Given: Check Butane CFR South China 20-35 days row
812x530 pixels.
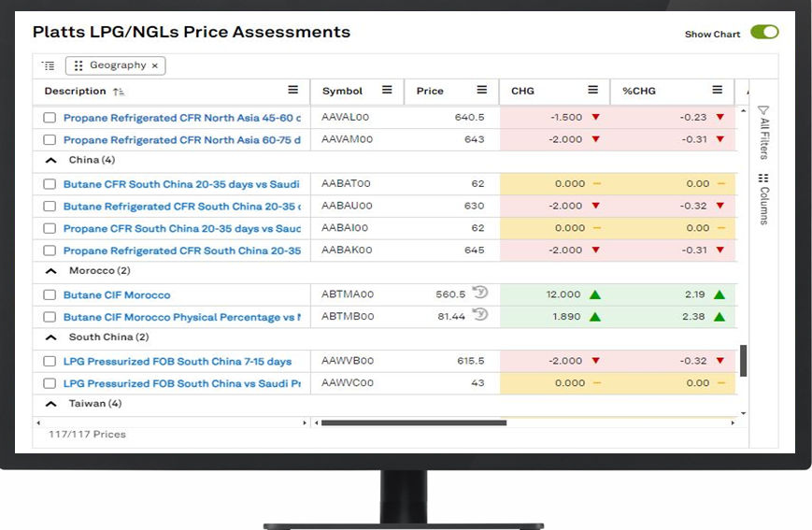Looking at the screenshot, I should tap(50, 184).
